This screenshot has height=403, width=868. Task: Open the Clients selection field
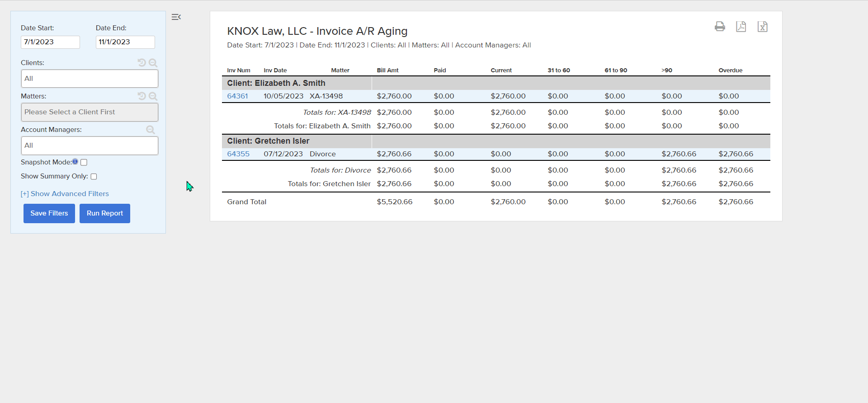point(90,79)
